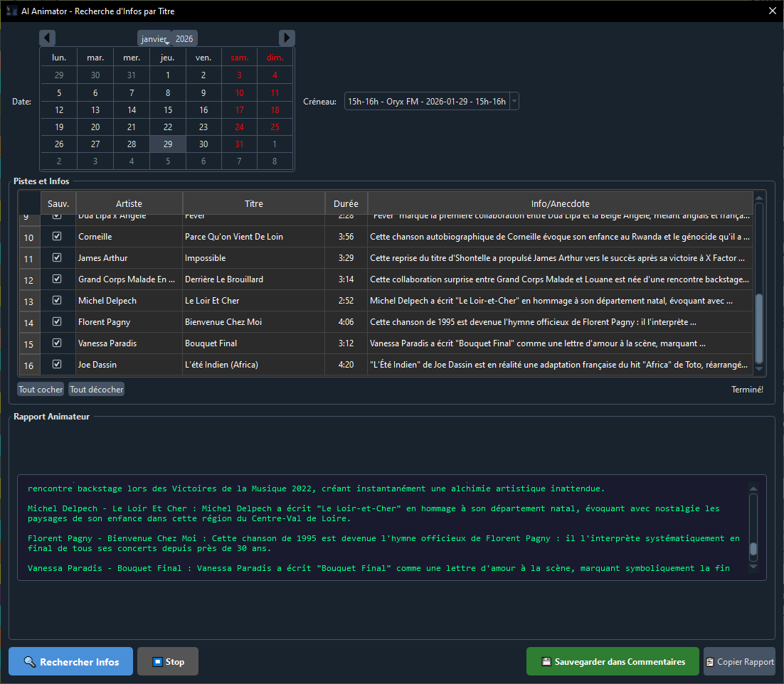This screenshot has width=784, height=684.
Task: Click the Stop square icon
Action: 157,662
